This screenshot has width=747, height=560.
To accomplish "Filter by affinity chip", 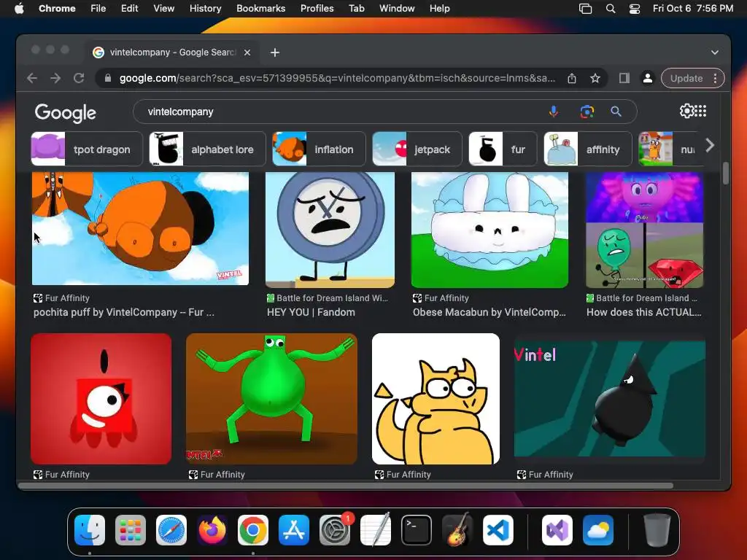I will (588, 149).
